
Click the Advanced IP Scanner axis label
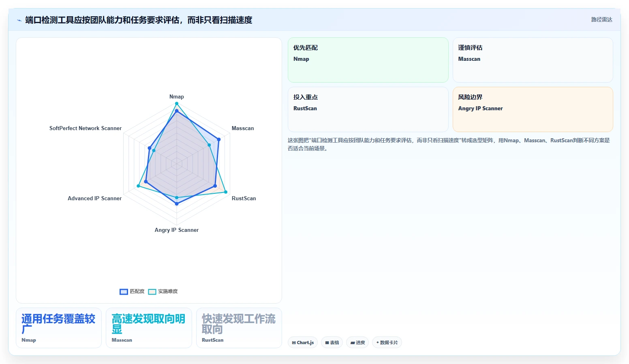pyautogui.click(x=94, y=198)
